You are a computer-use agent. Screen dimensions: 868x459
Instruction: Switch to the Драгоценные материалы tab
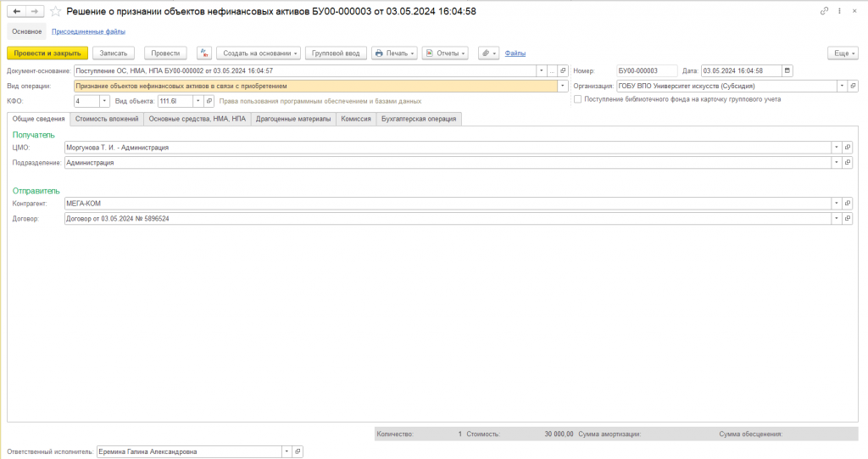(x=293, y=119)
